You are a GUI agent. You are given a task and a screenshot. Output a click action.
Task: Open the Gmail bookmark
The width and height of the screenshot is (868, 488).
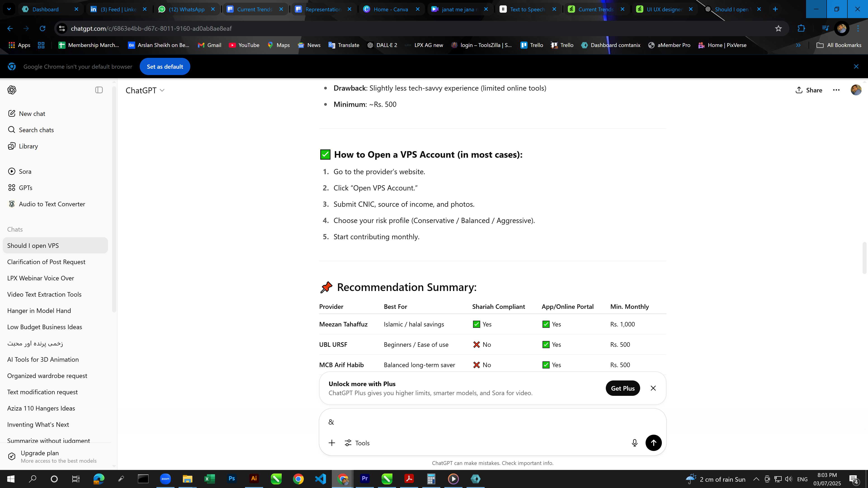pyautogui.click(x=210, y=45)
